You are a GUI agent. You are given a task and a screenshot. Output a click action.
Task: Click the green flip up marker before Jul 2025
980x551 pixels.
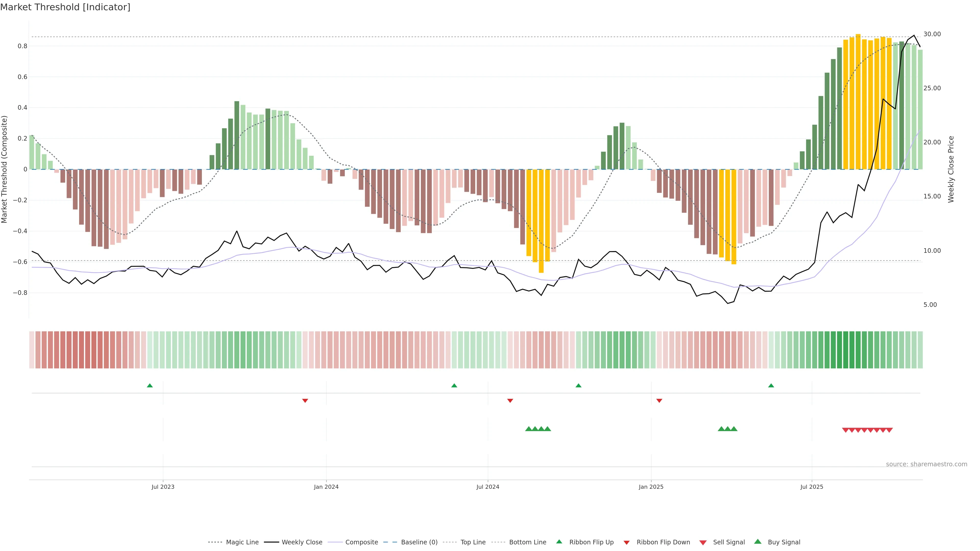click(x=771, y=386)
